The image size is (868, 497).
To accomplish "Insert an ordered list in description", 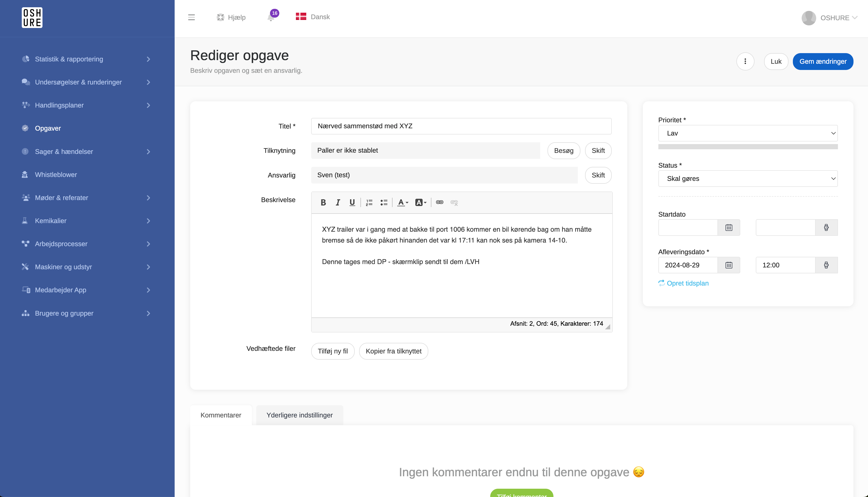I will (x=369, y=202).
